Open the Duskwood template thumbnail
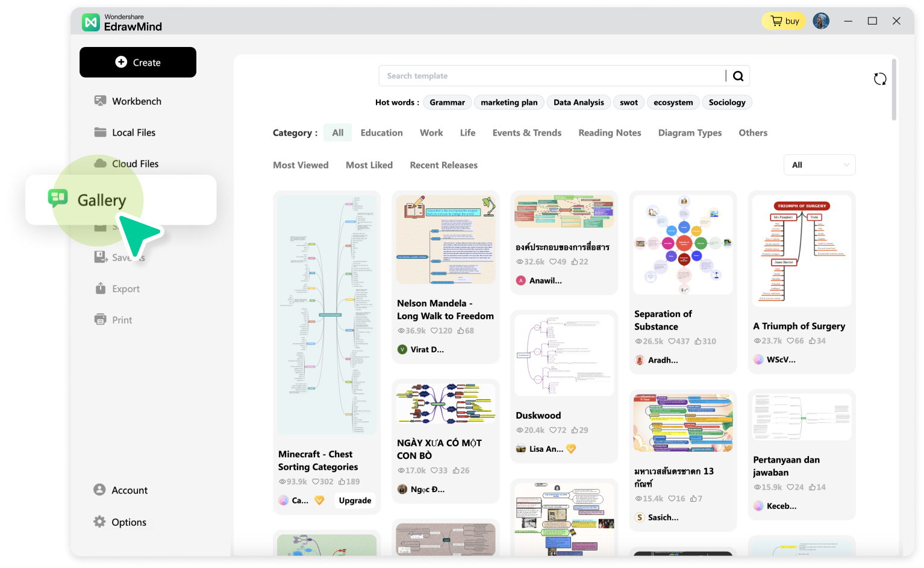924x568 pixels. point(564,354)
